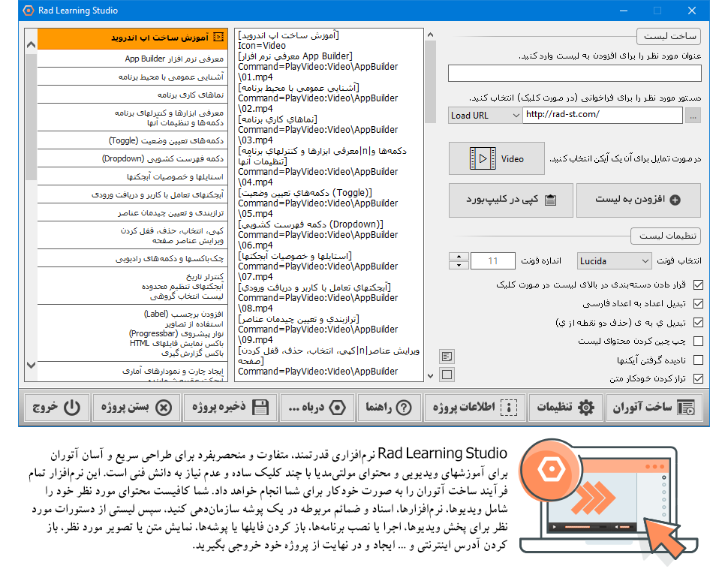The image size is (728, 572).
Task: Click the clipboard icon on copy button
Action: (x=551, y=200)
